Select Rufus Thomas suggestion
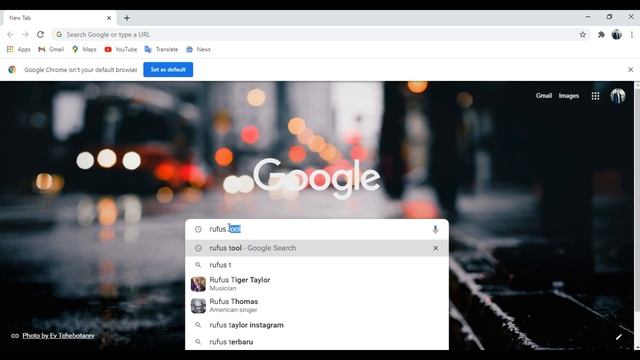The image size is (640, 360). click(317, 305)
